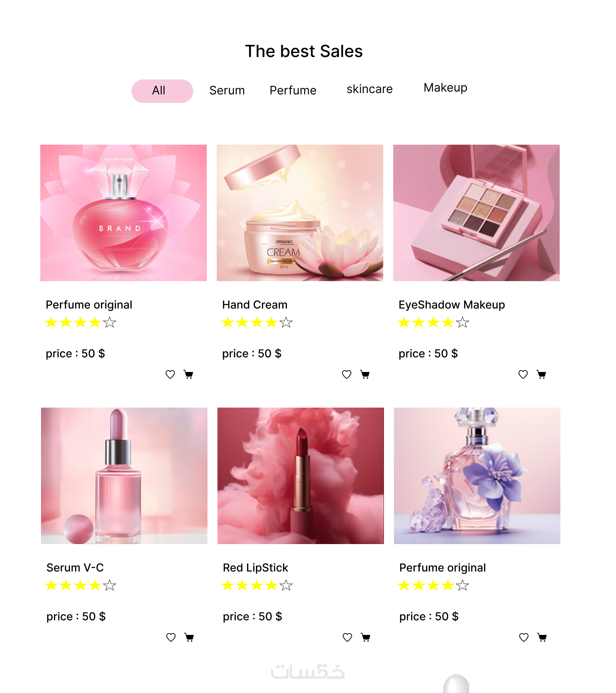Open the Hand Cream product image
This screenshot has width=616, height=693.
point(300,213)
